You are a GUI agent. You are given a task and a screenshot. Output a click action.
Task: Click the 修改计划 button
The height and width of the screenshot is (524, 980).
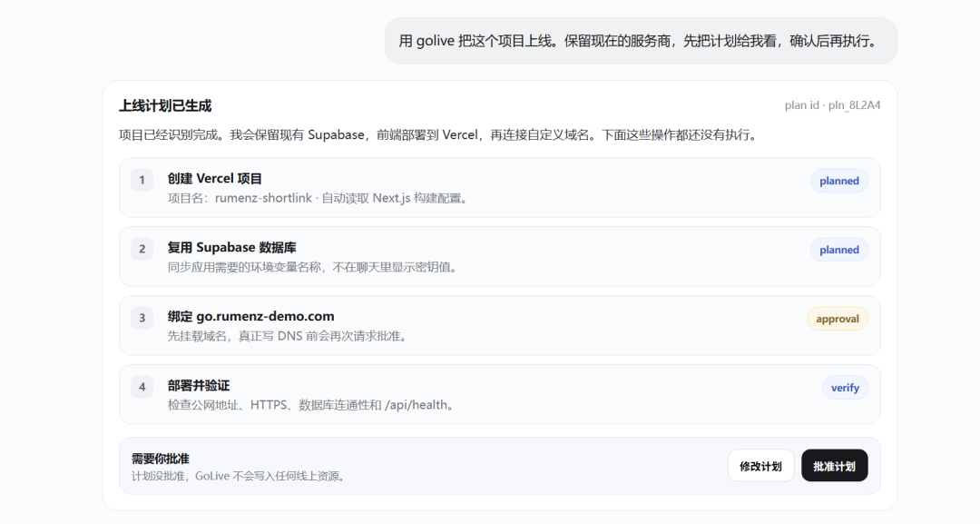click(760, 466)
